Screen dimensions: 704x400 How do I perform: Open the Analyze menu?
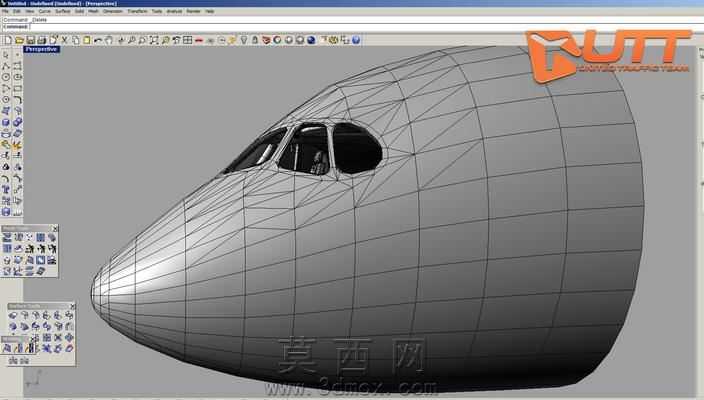(x=174, y=11)
